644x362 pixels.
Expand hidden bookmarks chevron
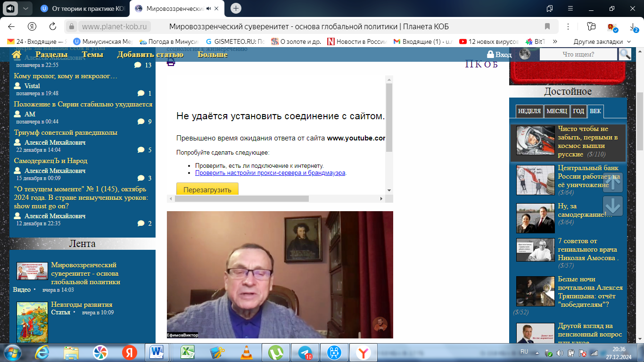pyautogui.click(x=554, y=41)
